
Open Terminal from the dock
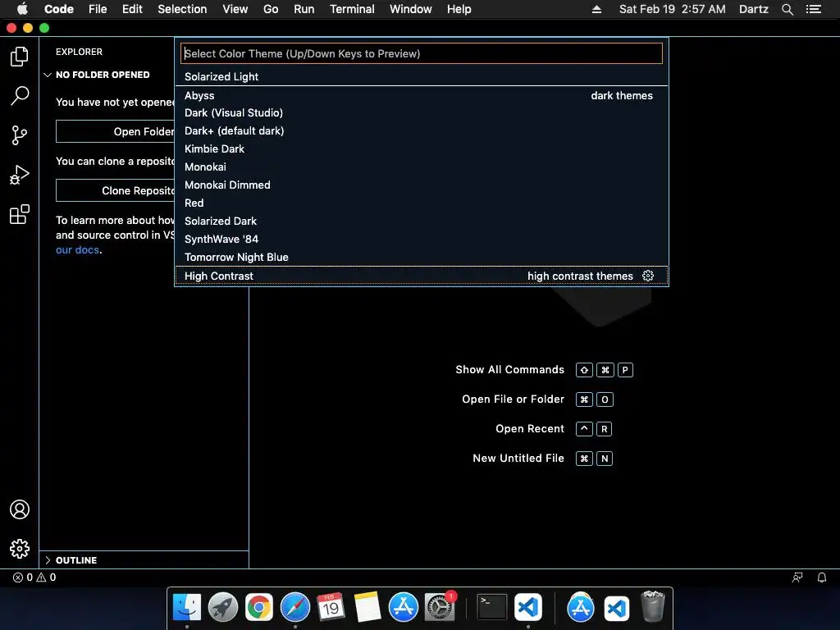[x=492, y=608]
